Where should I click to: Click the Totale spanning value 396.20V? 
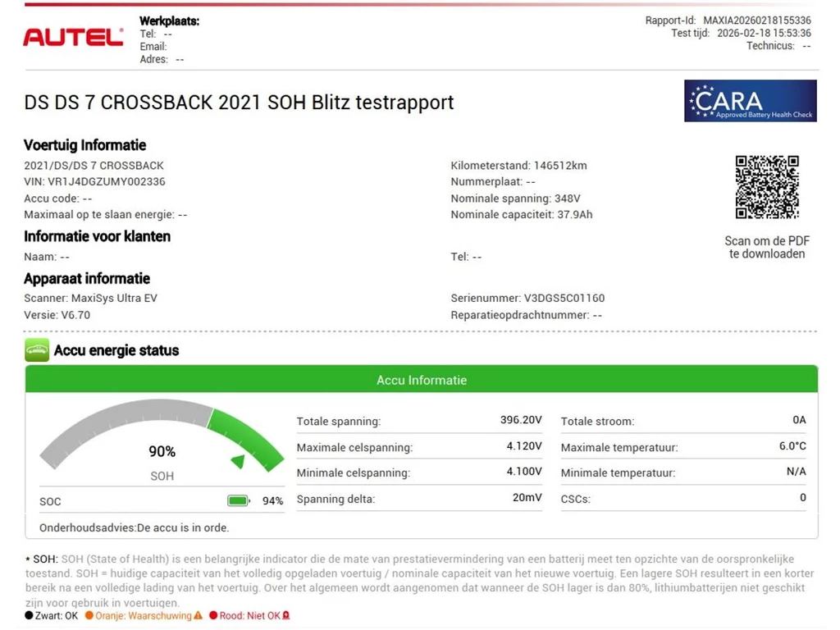tap(521, 420)
